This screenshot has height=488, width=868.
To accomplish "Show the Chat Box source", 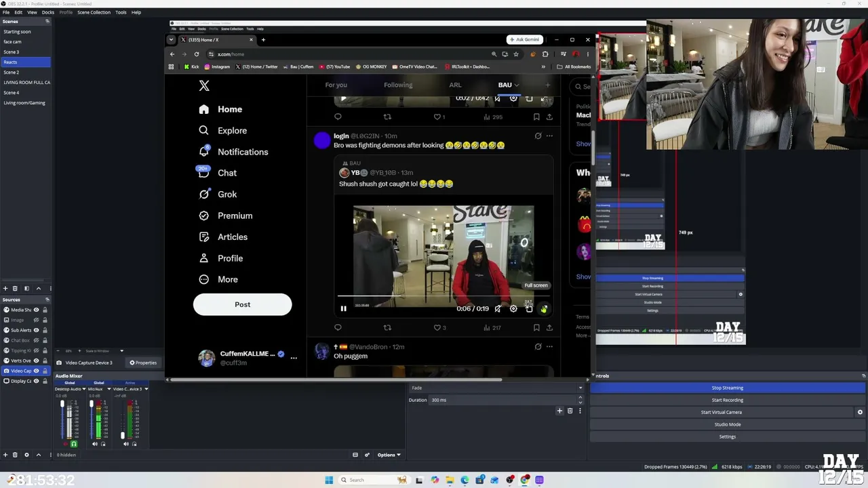I will pyautogui.click(x=37, y=340).
